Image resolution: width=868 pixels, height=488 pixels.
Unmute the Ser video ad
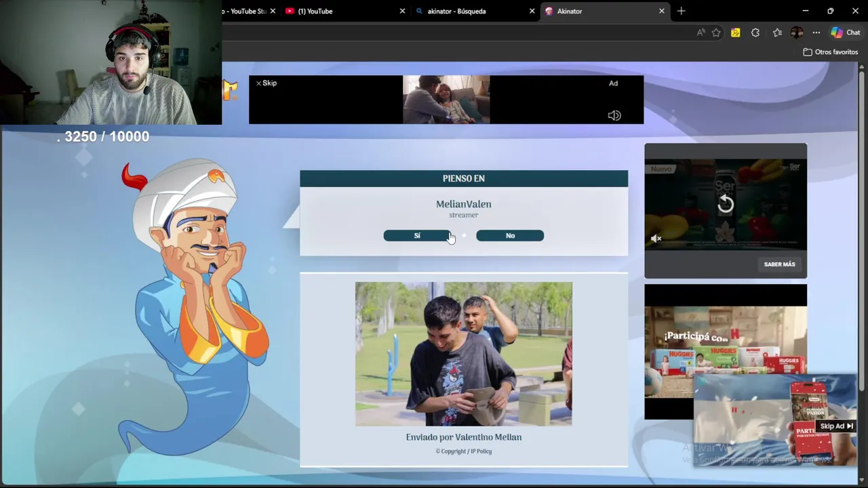click(x=656, y=239)
